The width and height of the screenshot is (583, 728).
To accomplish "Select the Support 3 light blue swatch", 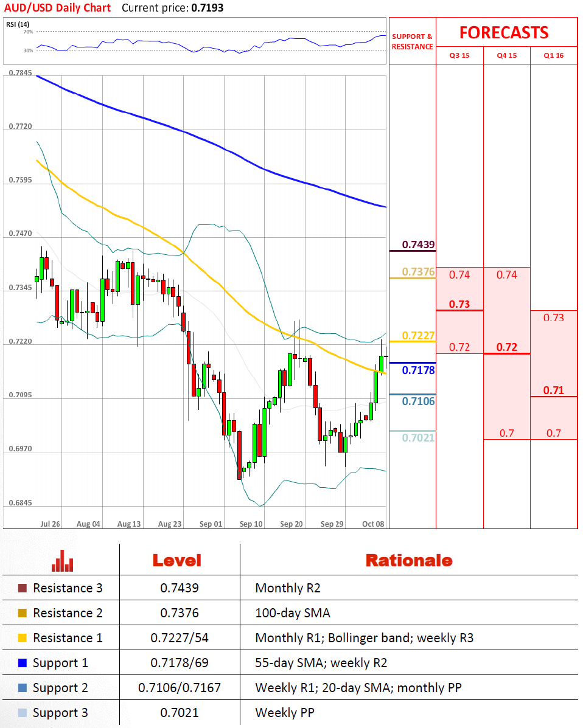I will (23, 713).
